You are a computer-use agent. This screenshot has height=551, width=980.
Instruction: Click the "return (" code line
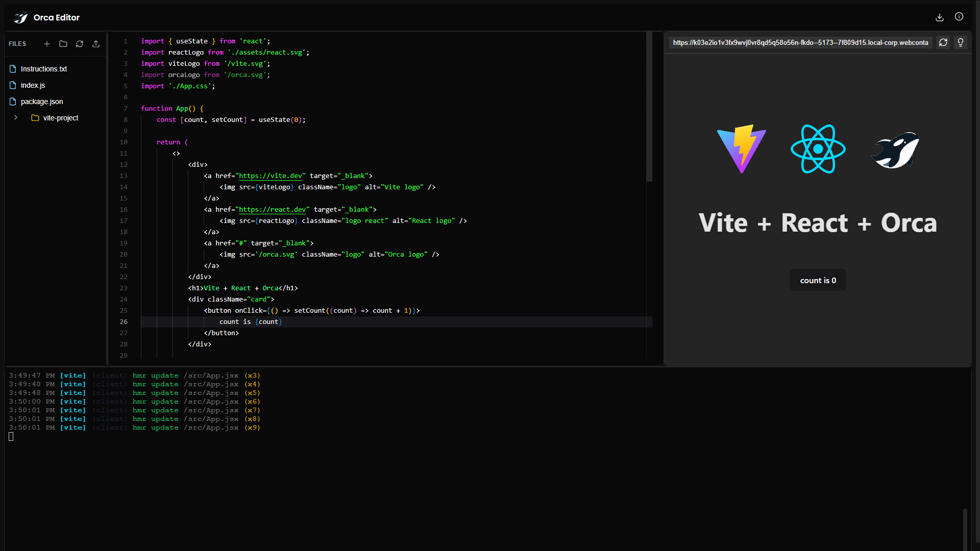click(x=173, y=142)
